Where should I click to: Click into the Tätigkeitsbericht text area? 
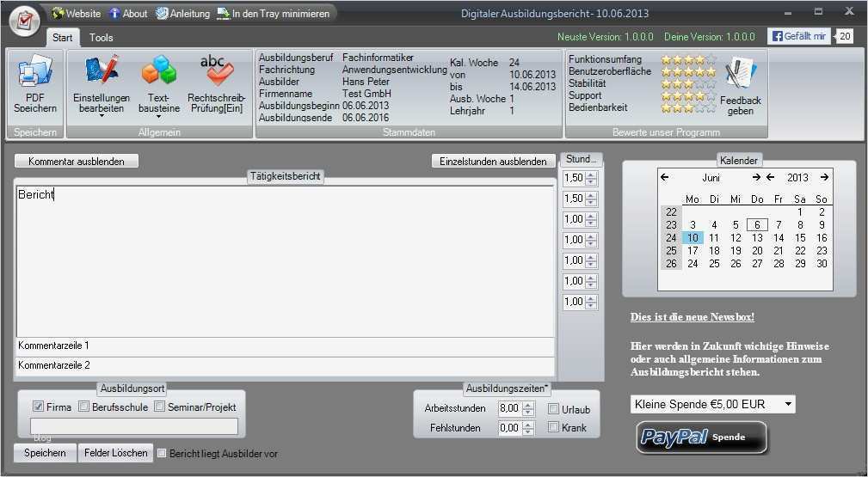click(x=285, y=261)
